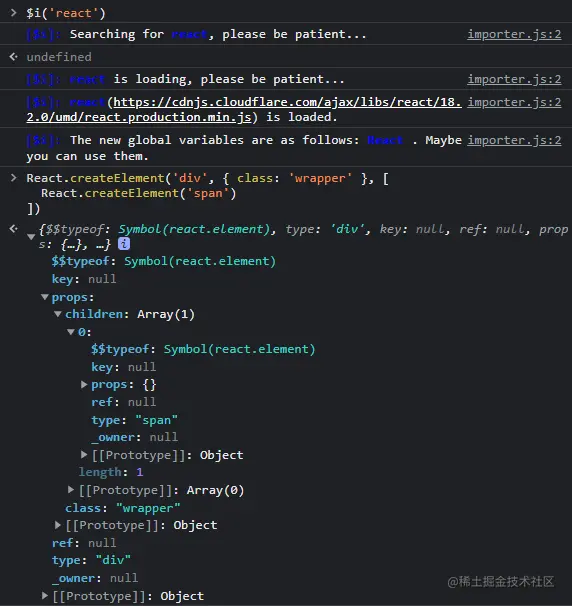This screenshot has height=606, width=572.
Task: Select the type: "div" row
Action: pos(91,560)
